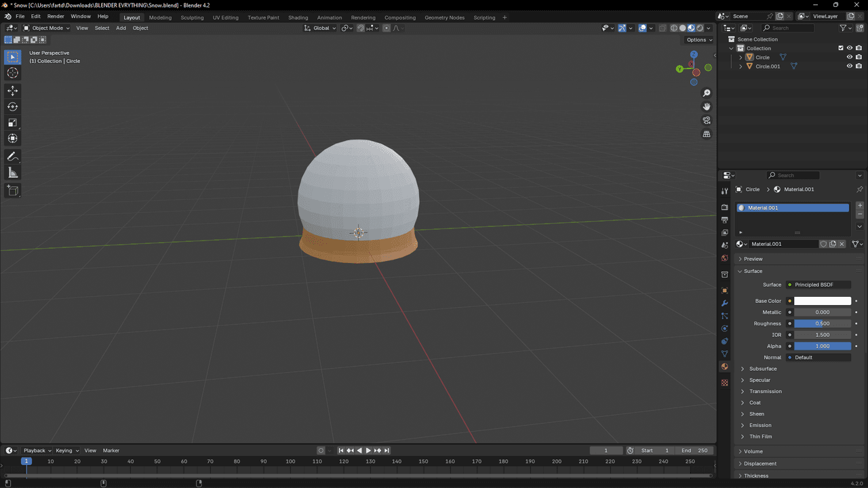
Task: Open the Render menu
Action: pyautogui.click(x=56, y=16)
